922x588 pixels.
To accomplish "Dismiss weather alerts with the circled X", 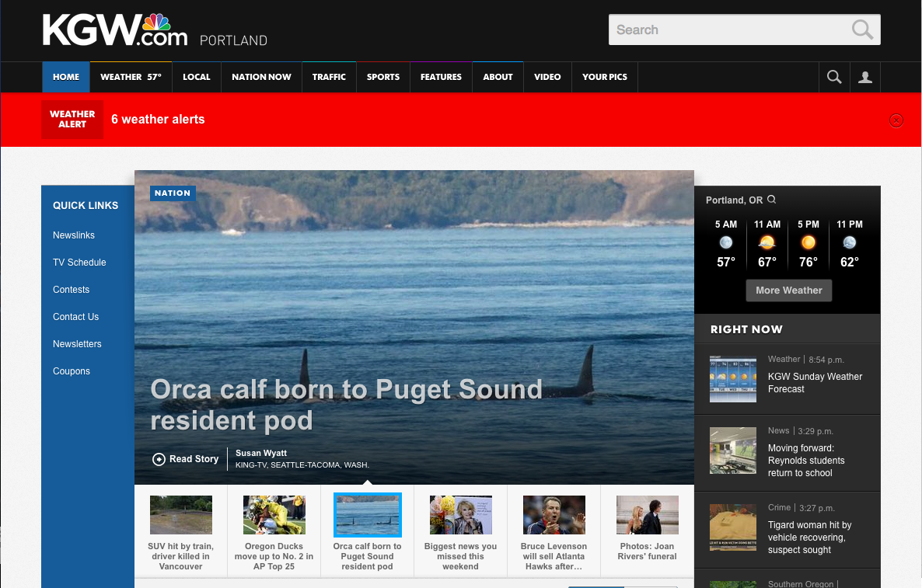I will click(896, 120).
